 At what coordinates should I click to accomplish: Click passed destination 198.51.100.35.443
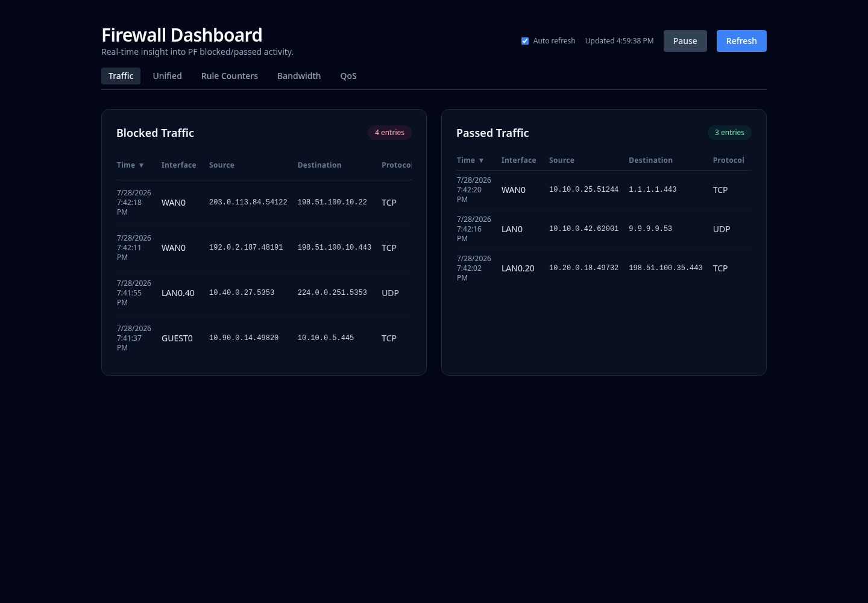click(665, 268)
